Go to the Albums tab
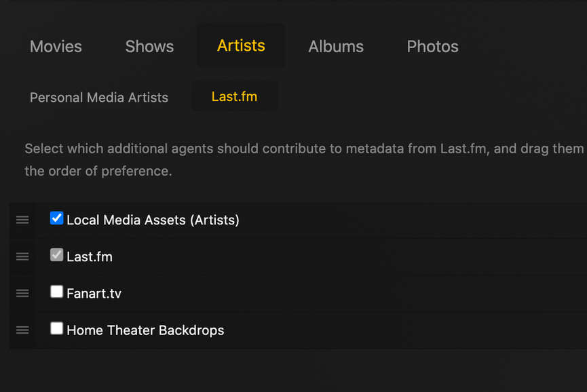 336,46
